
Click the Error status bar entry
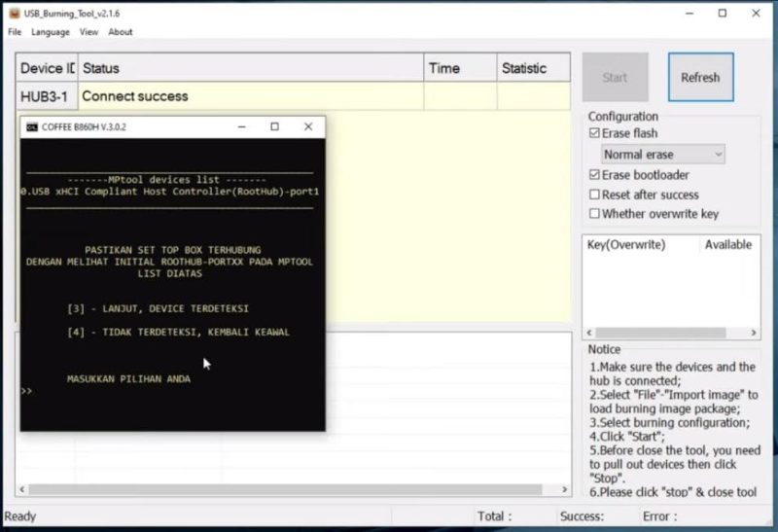(x=660, y=516)
